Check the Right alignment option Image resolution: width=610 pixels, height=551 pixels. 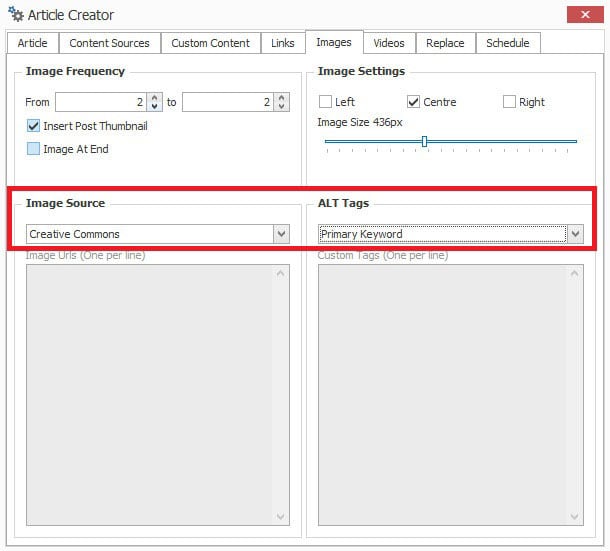[x=509, y=102]
